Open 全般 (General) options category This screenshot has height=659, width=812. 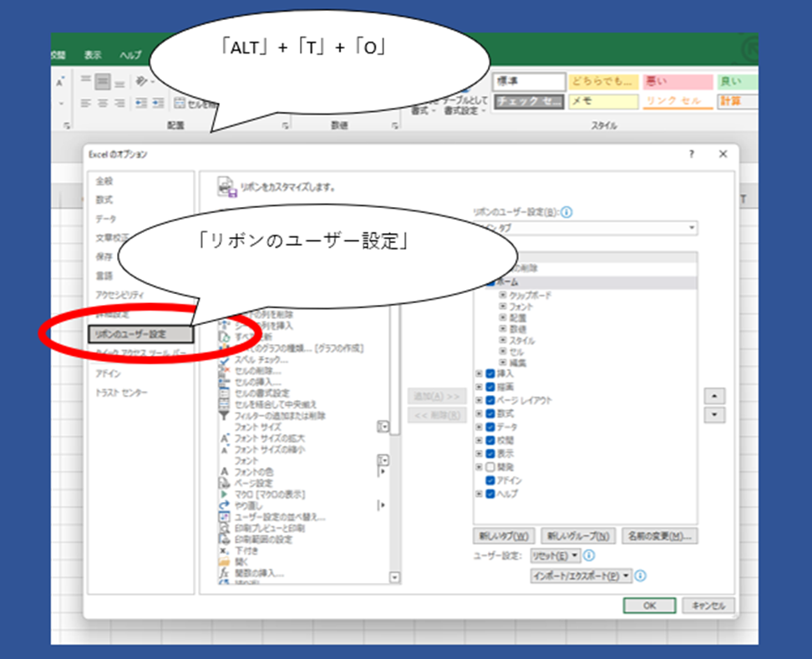tap(104, 181)
